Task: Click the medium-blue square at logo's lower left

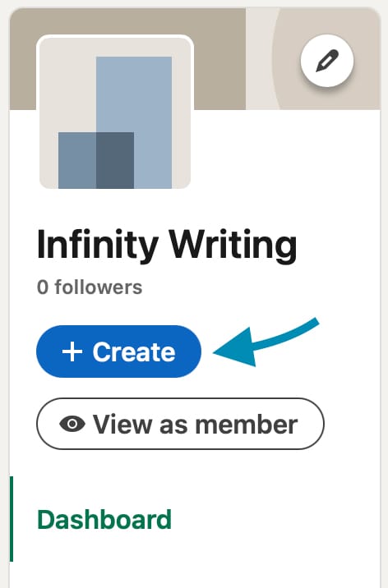Action: tap(77, 160)
